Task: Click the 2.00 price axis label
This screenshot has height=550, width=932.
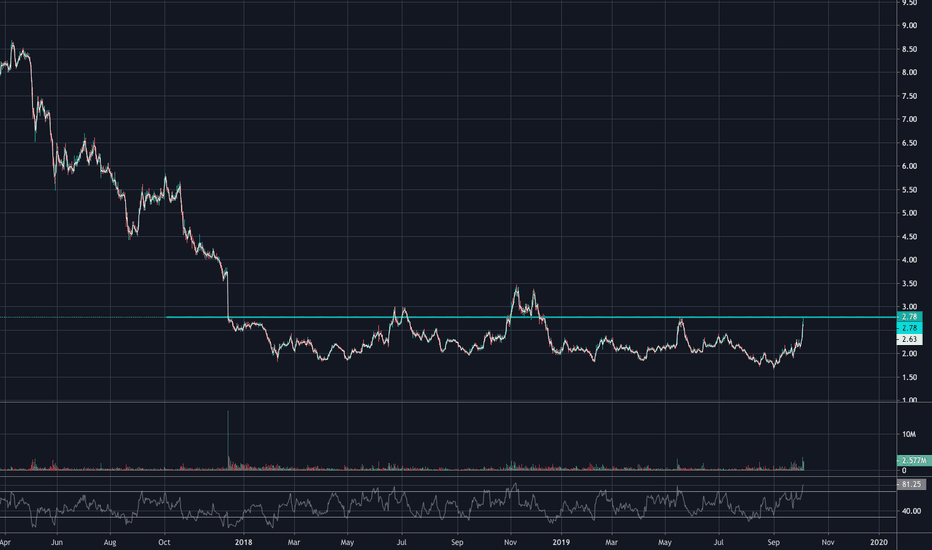Action: pyautogui.click(x=909, y=354)
